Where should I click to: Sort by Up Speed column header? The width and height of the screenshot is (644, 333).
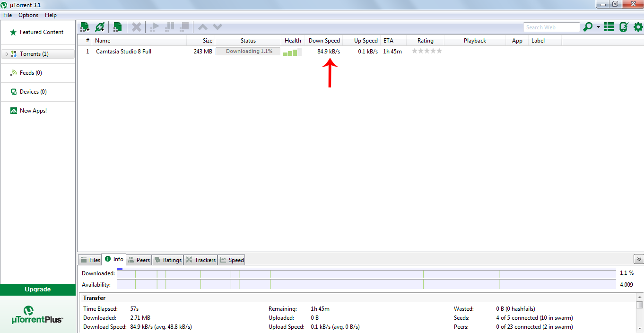click(x=362, y=41)
